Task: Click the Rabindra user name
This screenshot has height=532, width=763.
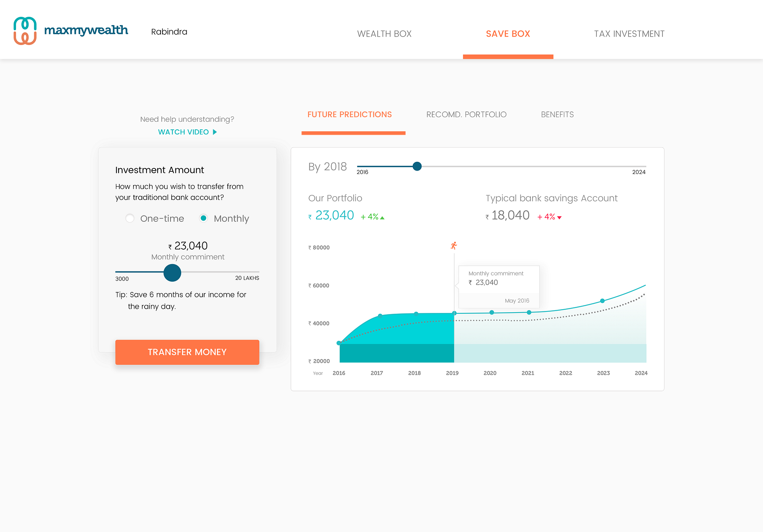Action: pyautogui.click(x=169, y=32)
